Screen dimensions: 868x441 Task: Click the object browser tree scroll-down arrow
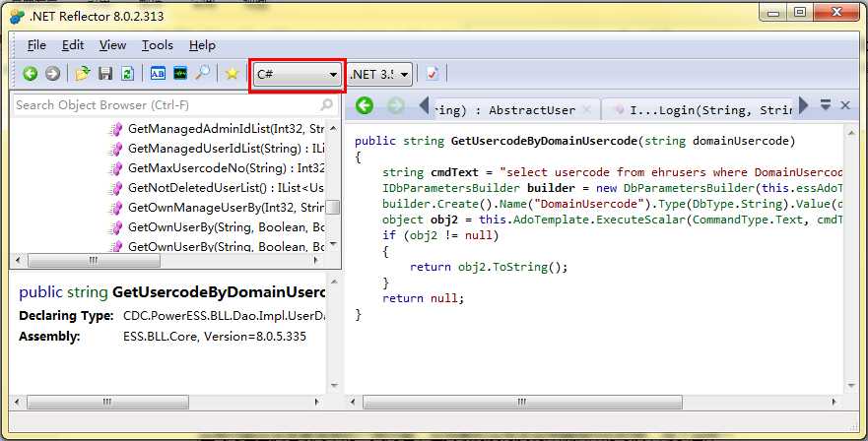333,243
